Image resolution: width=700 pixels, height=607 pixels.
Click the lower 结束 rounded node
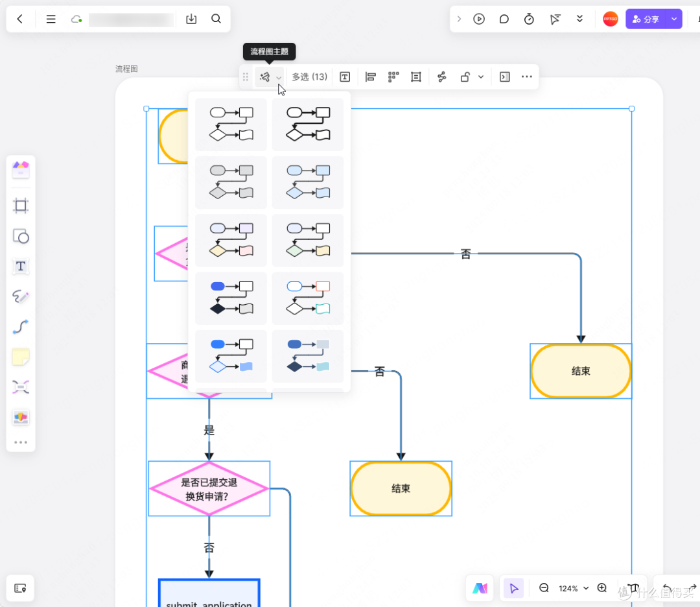point(401,488)
